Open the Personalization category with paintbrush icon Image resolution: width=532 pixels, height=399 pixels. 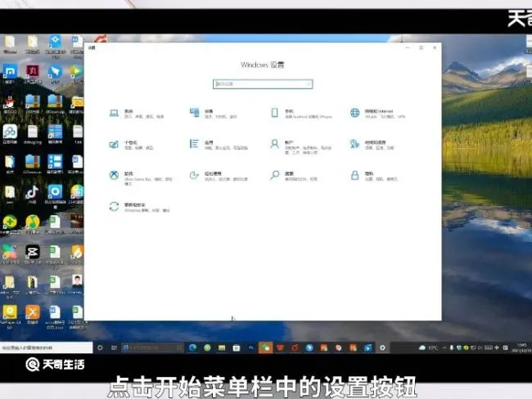pos(132,145)
